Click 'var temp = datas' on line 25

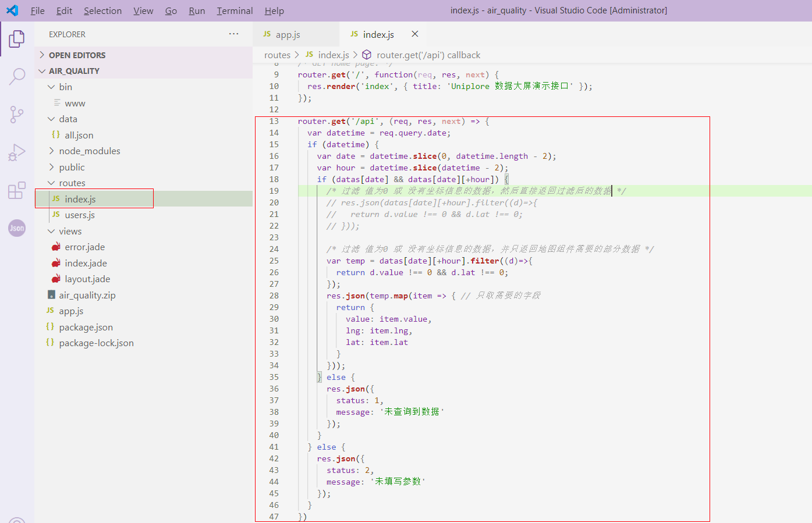(x=365, y=261)
